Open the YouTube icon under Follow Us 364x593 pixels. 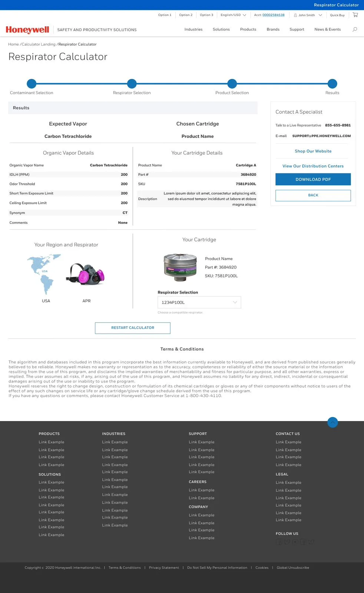pos(295,542)
